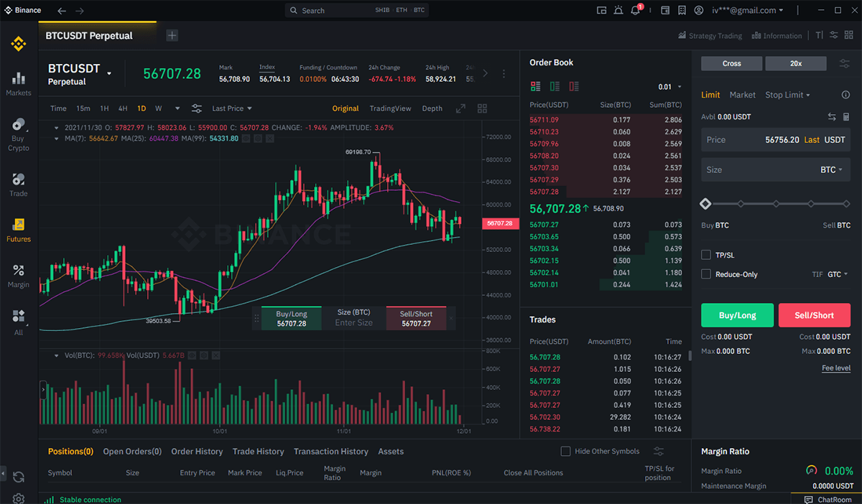Open the price alert siren icon
Image resolution: width=862 pixels, height=504 pixels.
pyautogui.click(x=618, y=10)
